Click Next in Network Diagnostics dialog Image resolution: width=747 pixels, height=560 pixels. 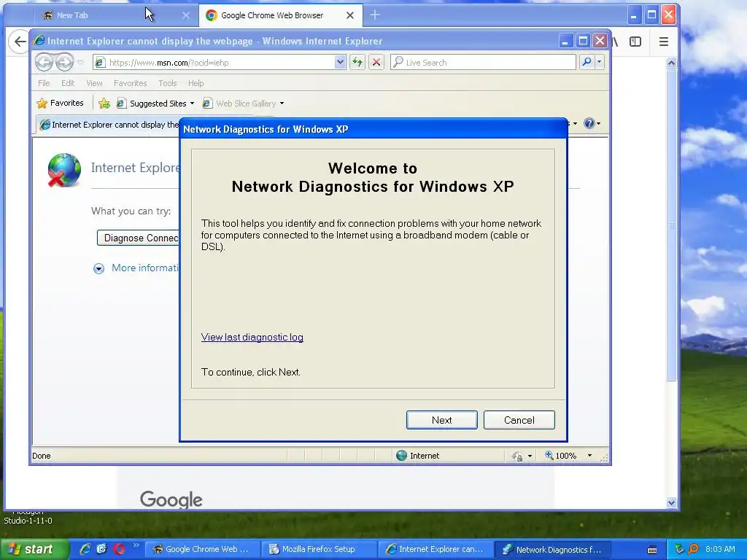[441, 420]
